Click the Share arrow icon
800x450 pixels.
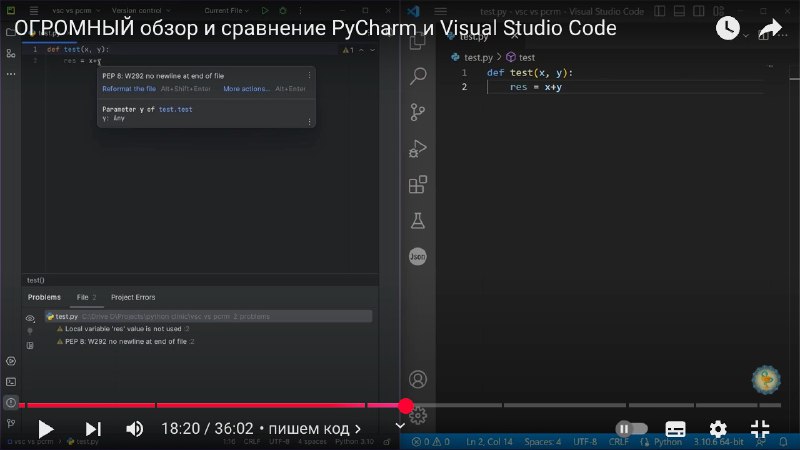tap(770, 28)
